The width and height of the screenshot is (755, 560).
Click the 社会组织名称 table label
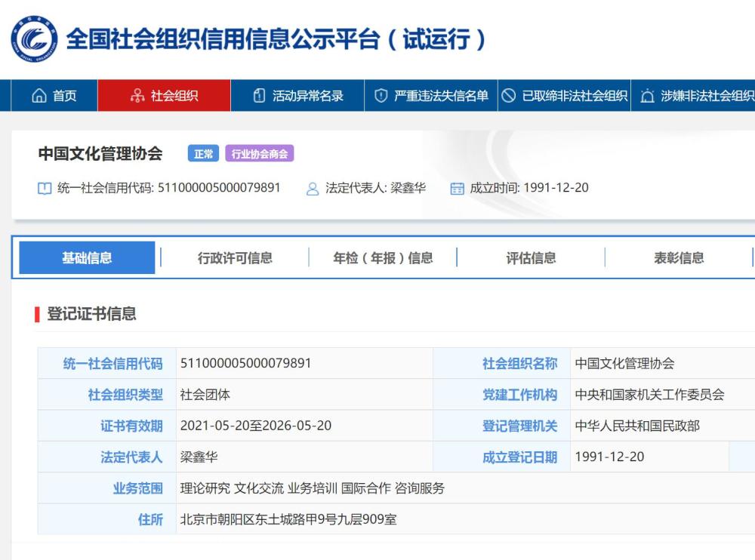coord(520,364)
